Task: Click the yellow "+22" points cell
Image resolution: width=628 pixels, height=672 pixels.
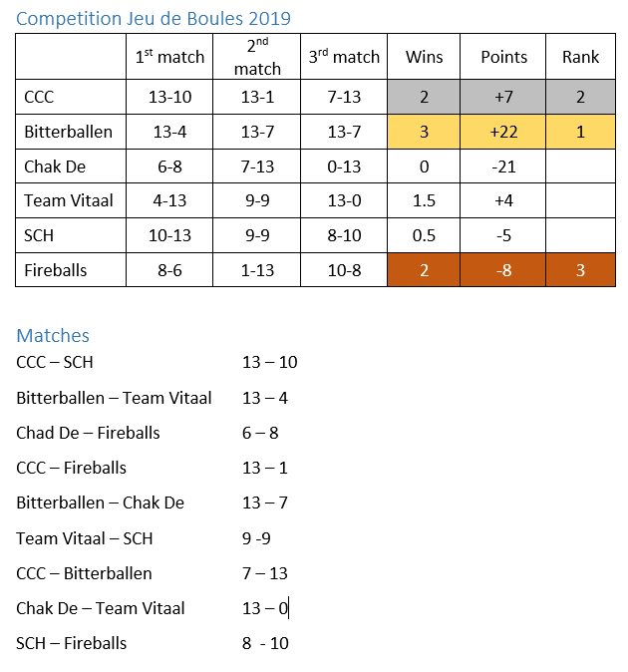Action: point(503,132)
